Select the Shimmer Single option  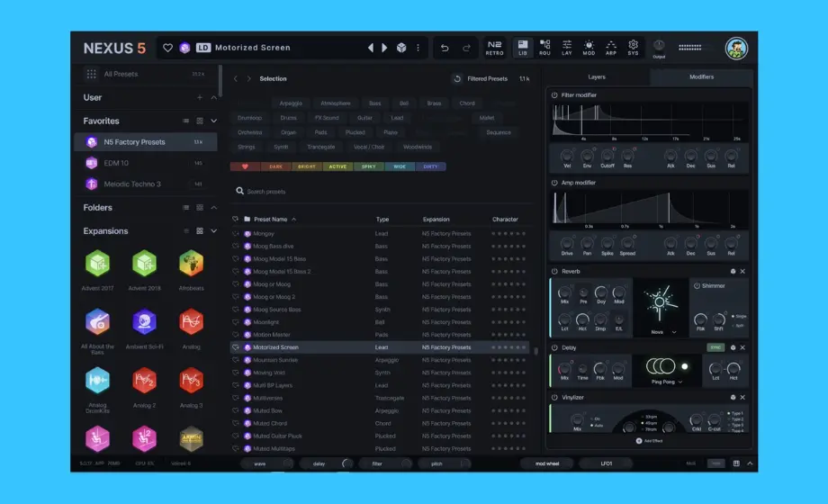click(x=739, y=317)
